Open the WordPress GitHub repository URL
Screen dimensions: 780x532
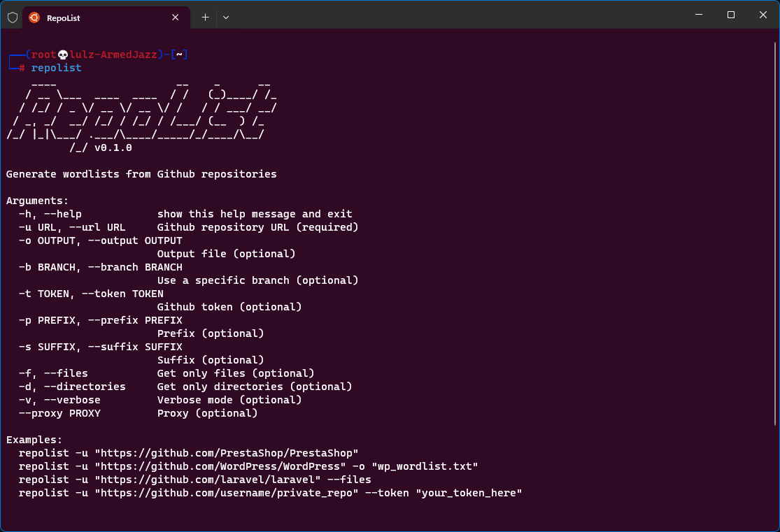click(220, 466)
